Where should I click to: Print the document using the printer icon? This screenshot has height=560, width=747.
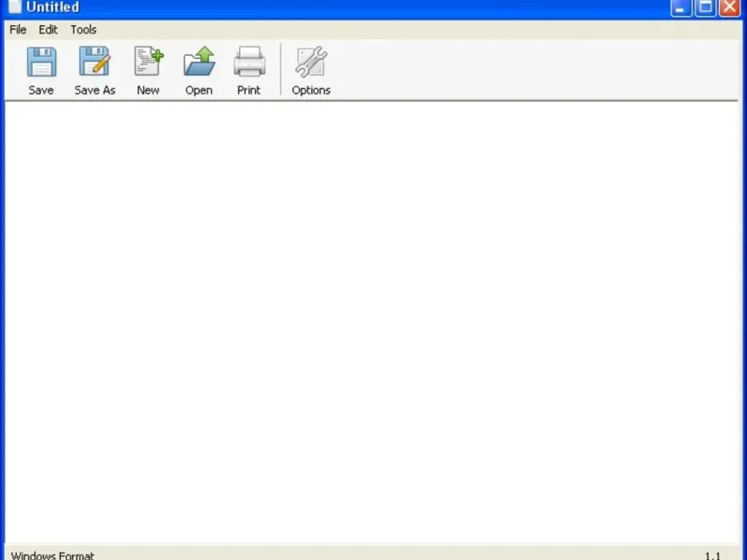(249, 62)
